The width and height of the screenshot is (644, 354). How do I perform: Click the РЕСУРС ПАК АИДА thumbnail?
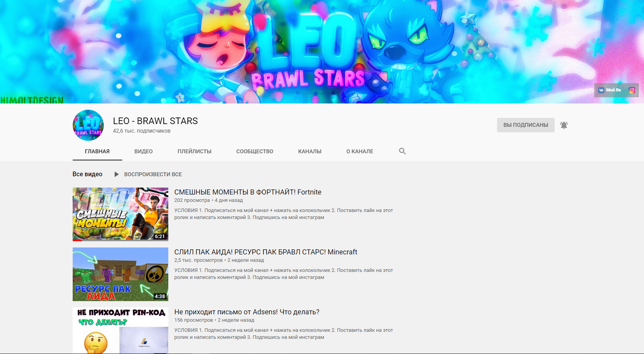[x=120, y=274]
